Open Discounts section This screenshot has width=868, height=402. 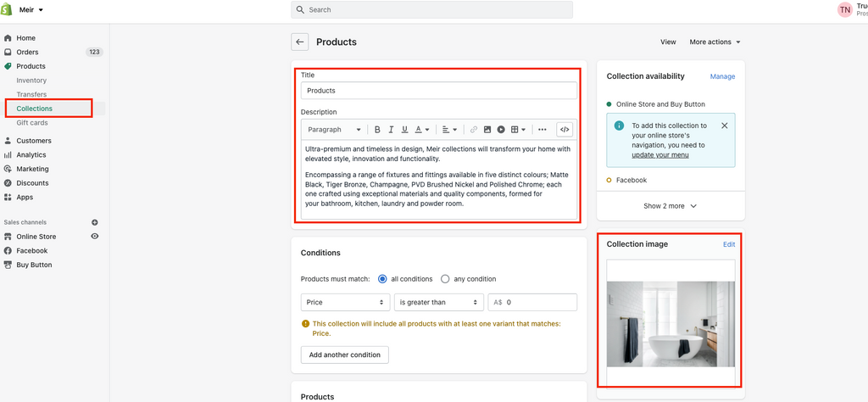[32, 183]
